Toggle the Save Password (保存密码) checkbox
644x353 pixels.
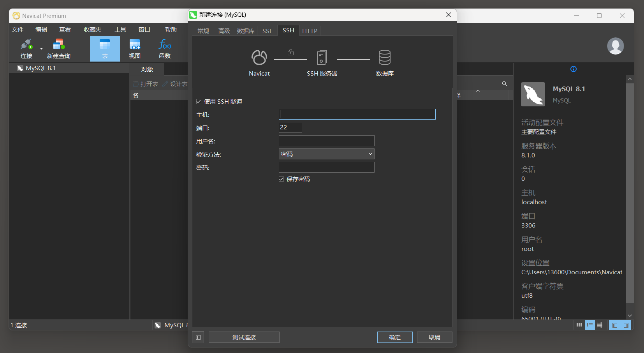281,179
